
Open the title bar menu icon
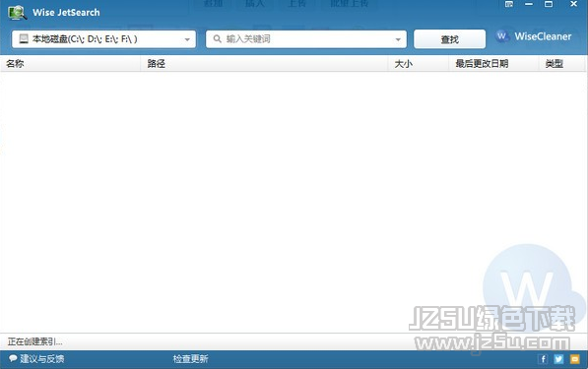point(509,4)
